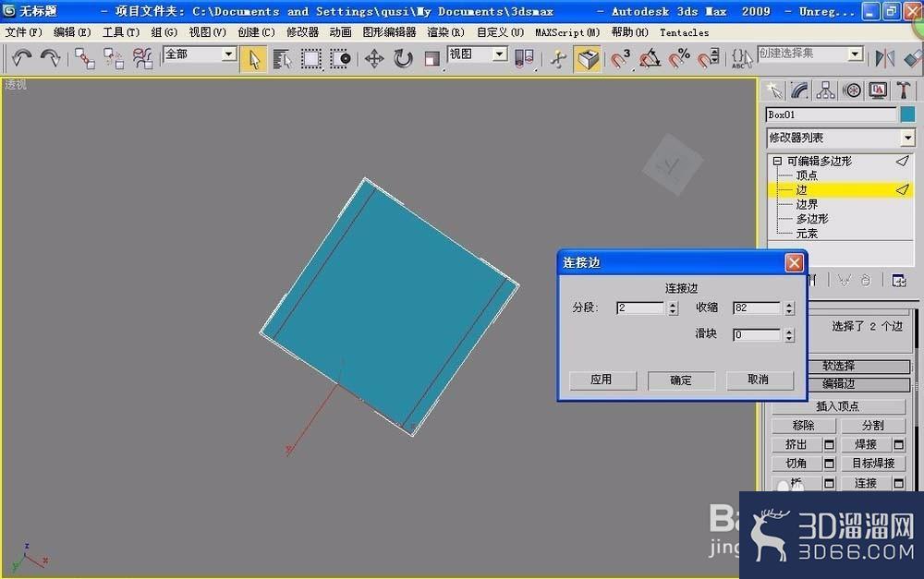
Task: Toggle the Spinner Snap icon
Action: pyautogui.click(x=709, y=58)
